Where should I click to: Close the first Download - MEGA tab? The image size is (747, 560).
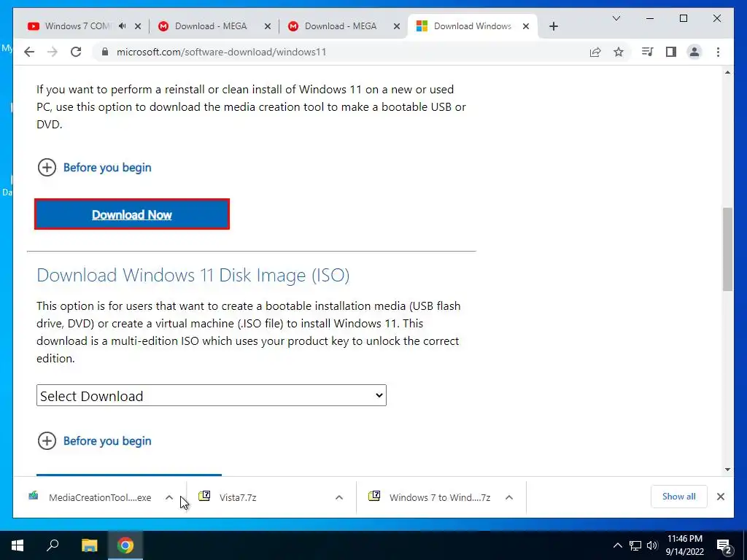click(x=268, y=27)
